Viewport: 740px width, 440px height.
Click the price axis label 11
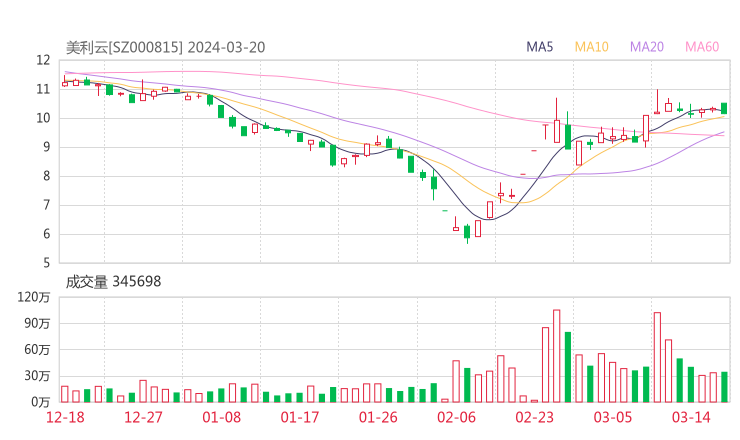click(x=43, y=89)
